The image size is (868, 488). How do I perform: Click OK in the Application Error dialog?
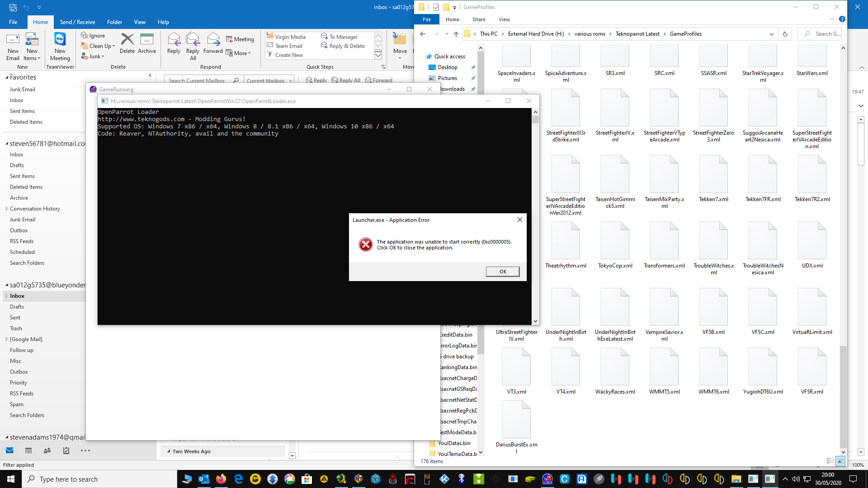point(503,272)
